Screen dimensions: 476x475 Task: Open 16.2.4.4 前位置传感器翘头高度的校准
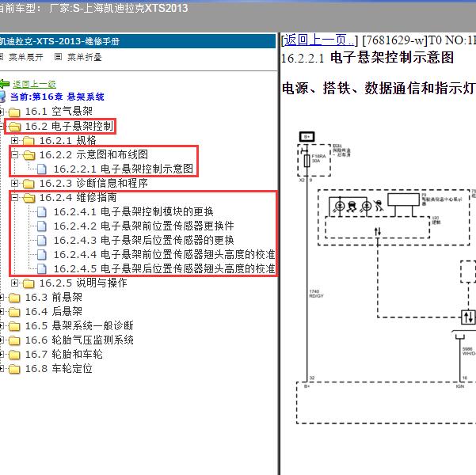[164, 255]
